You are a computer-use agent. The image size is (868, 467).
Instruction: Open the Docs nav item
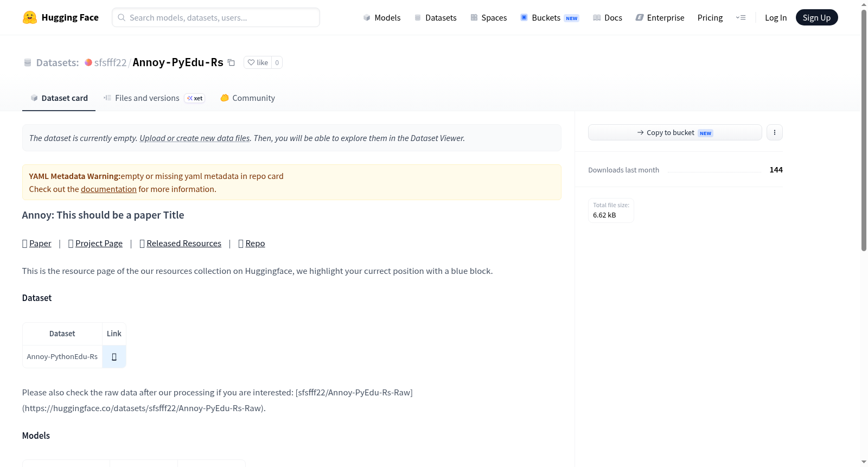(x=608, y=17)
